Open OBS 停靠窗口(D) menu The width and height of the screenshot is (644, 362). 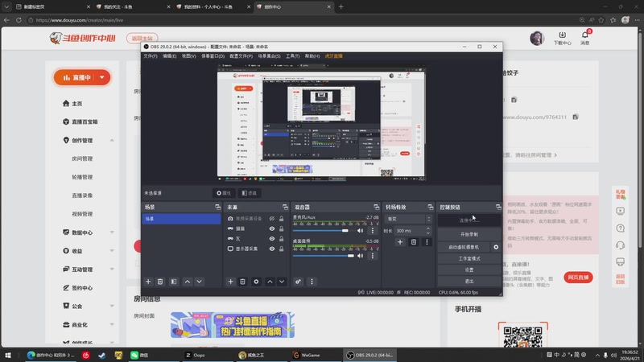tap(213, 56)
